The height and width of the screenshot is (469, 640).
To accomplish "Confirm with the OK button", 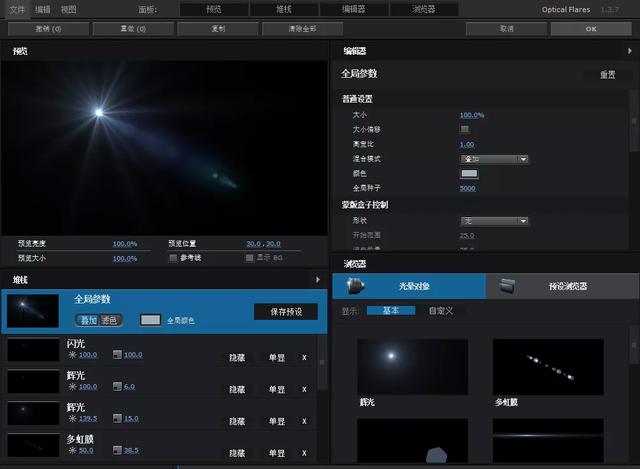I will point(591,29).
